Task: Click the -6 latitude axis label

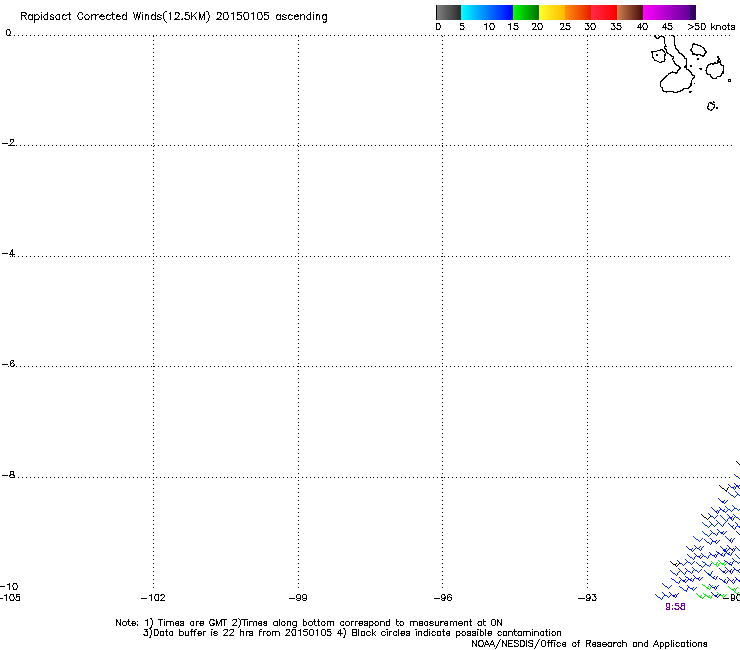Action: click(8, 364)
